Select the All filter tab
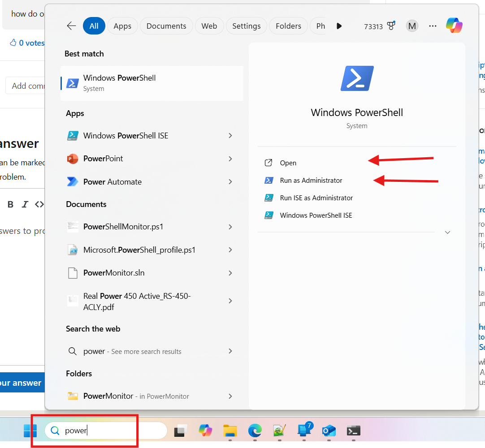The height and width of the screenshot is (448, 485). pos(94,26)
